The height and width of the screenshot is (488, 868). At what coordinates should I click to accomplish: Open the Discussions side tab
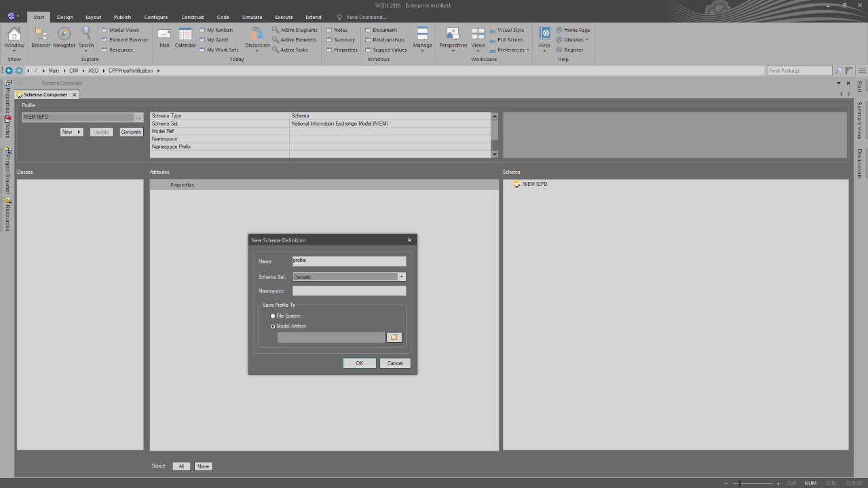point(859,164)
